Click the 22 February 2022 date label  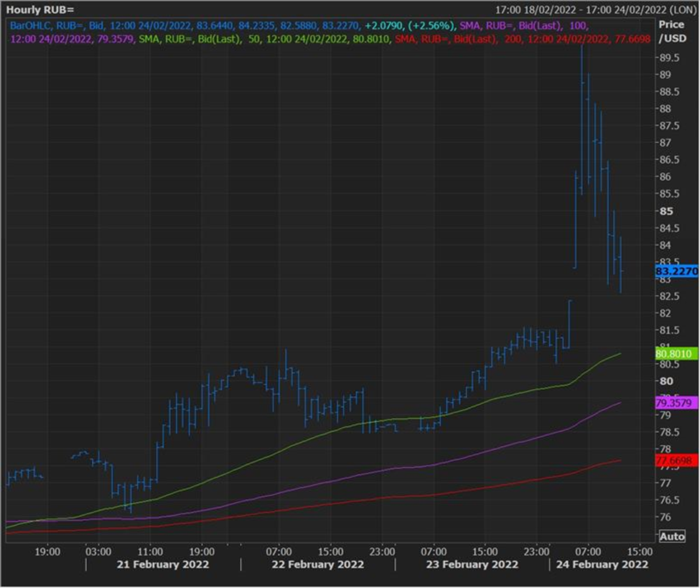tap(317, 564)
